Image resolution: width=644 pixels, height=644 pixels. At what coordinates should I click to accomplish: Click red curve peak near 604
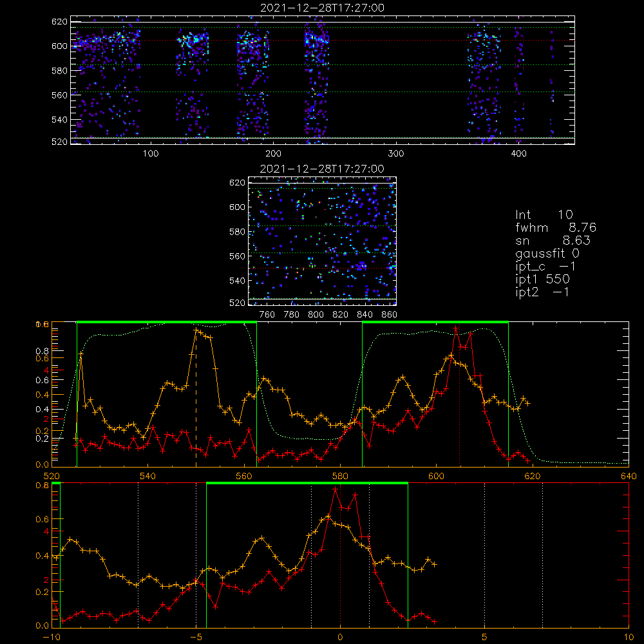coord(455,328)
